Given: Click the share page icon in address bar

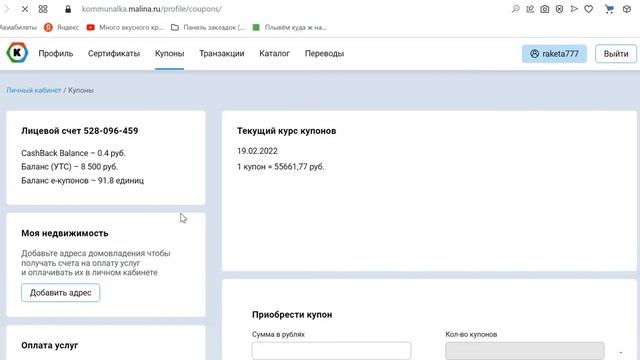Looking at the screenshot, I should pos(530,9).
